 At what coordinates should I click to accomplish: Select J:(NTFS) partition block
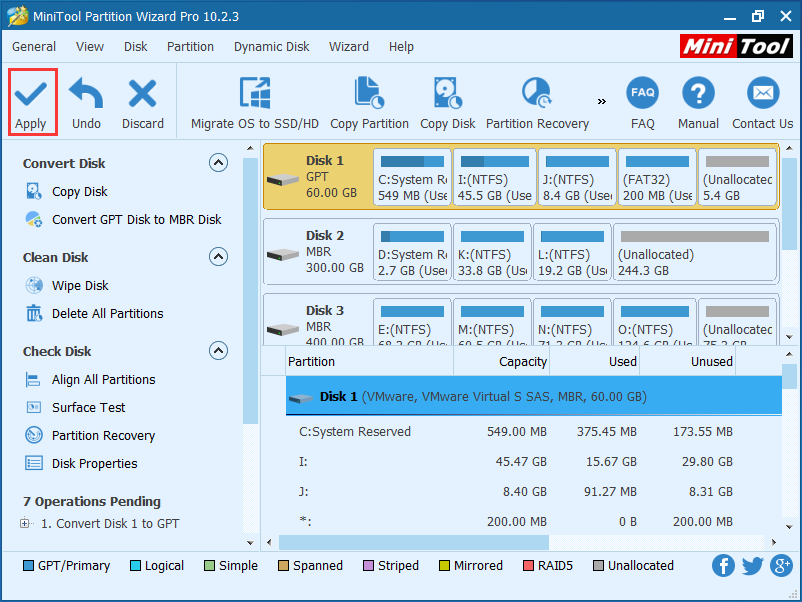[577, 177]
